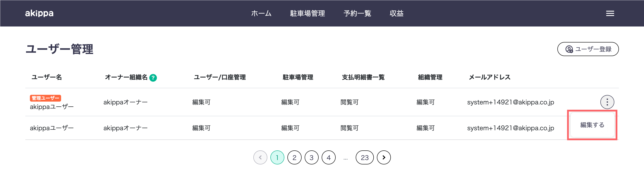The image size is (644, 178).
Task: Open 駐車場管理 in the top navigation
Action: [307, 13]
